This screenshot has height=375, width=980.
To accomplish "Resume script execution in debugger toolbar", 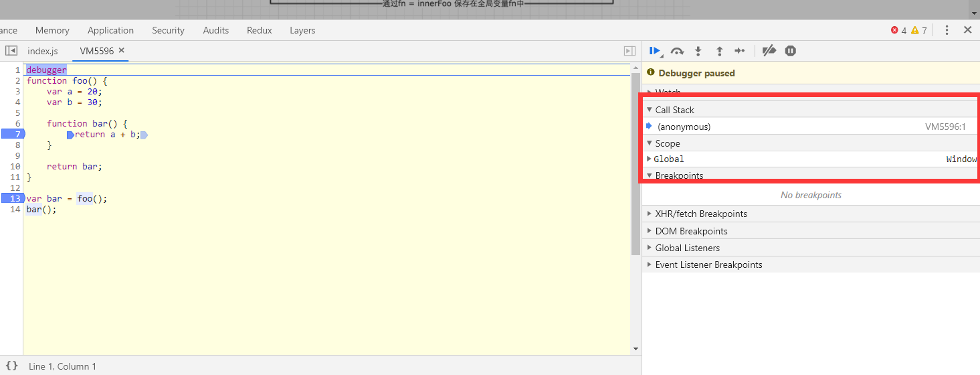I will (x=655, y=51).
